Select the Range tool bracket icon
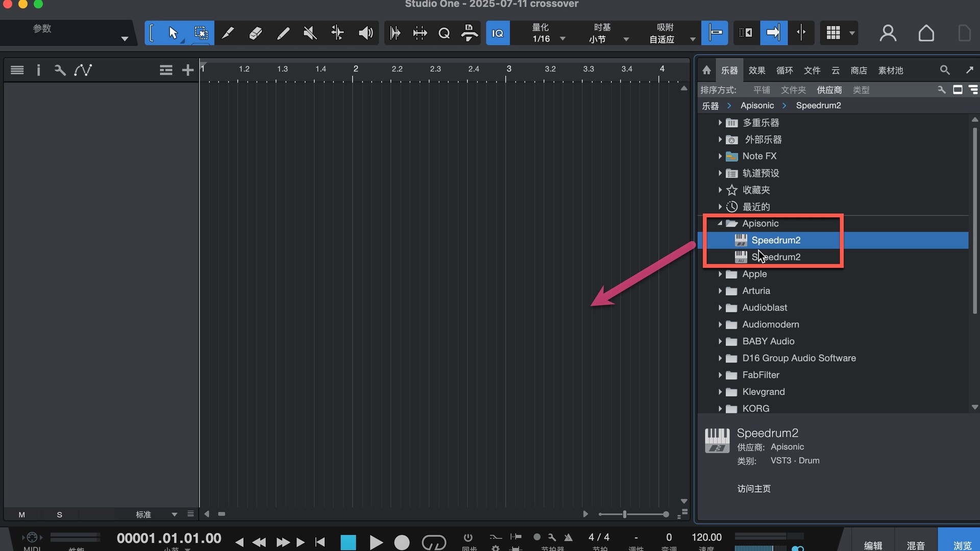The height and width of the screenshot is (551, 980). (x=152, y=34)
